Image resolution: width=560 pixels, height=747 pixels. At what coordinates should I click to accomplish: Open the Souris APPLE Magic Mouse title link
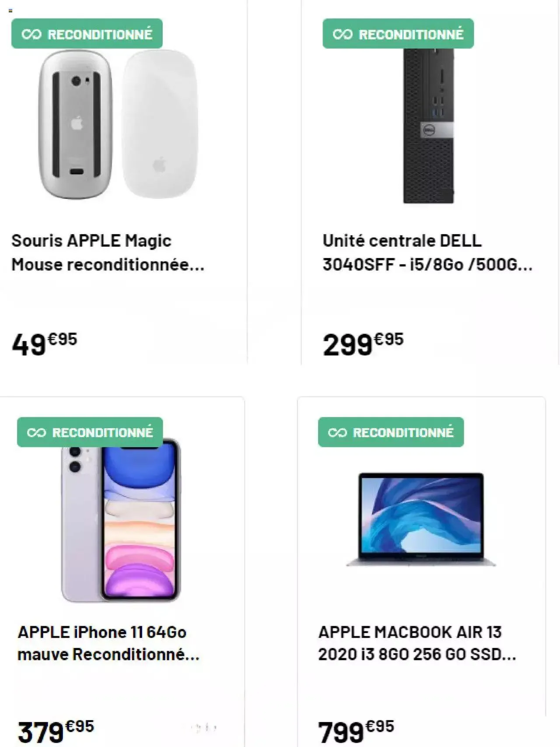(x=108, y=253)
